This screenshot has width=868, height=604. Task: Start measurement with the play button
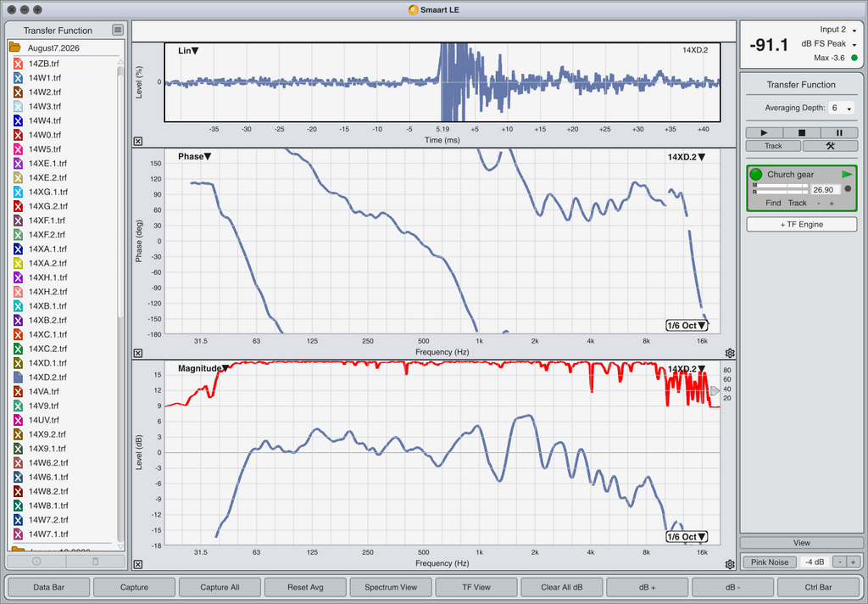764,133
